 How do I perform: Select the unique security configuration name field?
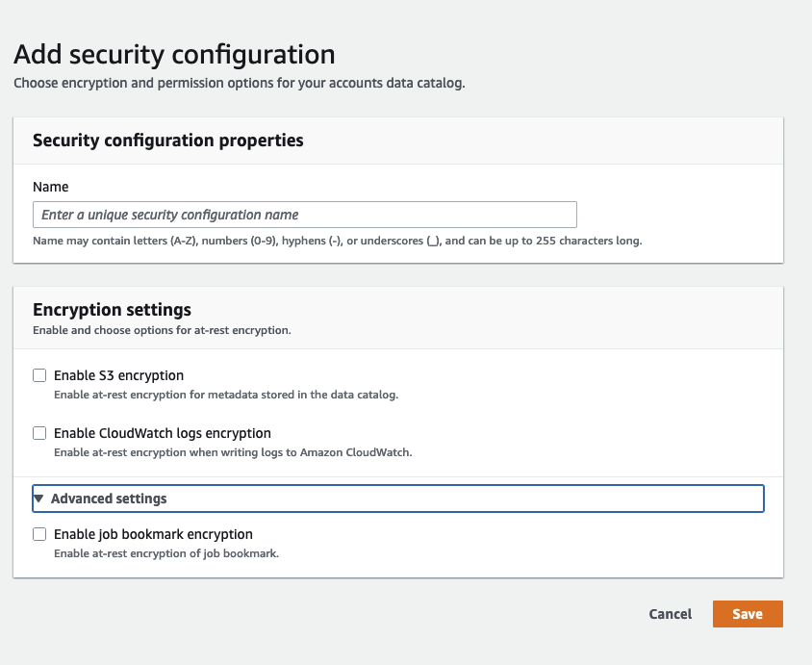(304, 214)
